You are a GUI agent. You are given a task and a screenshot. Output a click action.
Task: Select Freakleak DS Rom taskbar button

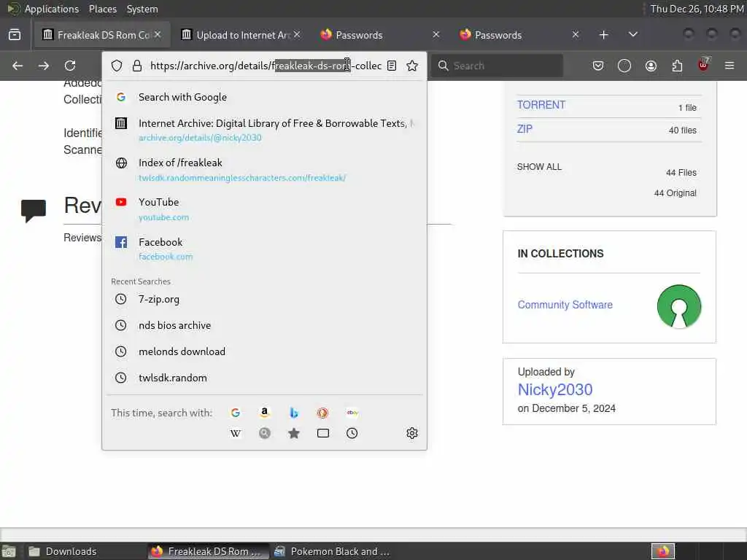(x=208, y=551)
